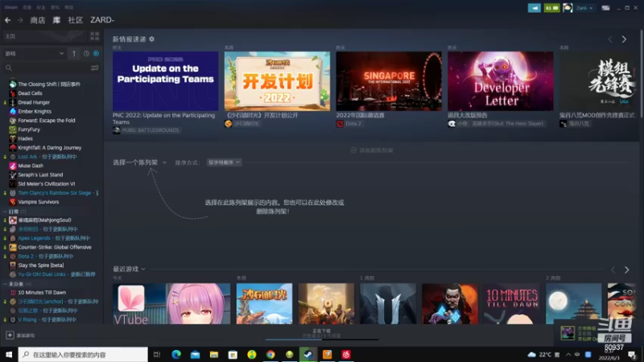Click the weather cloud icon in the tray
644x362 pixels.
coord(532,354)
